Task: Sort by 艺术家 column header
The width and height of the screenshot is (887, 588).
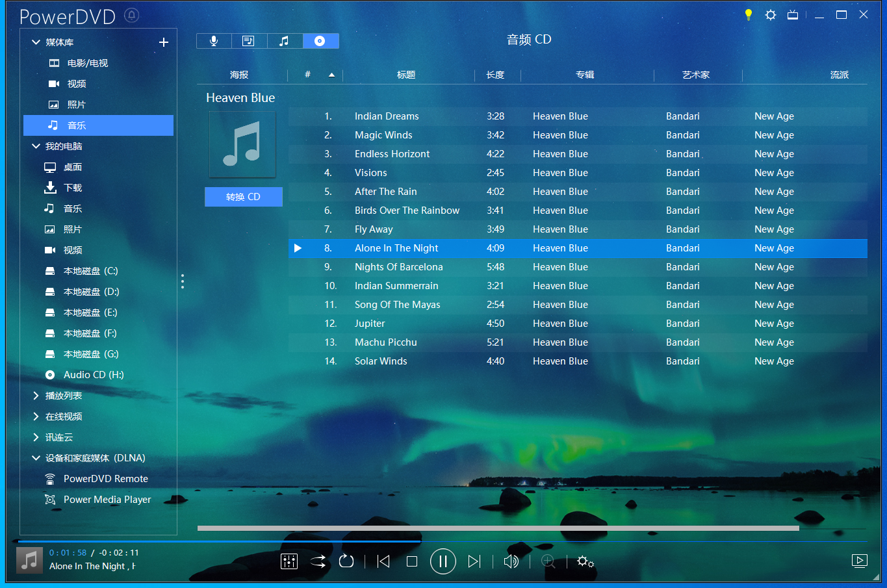Action: 696,75
